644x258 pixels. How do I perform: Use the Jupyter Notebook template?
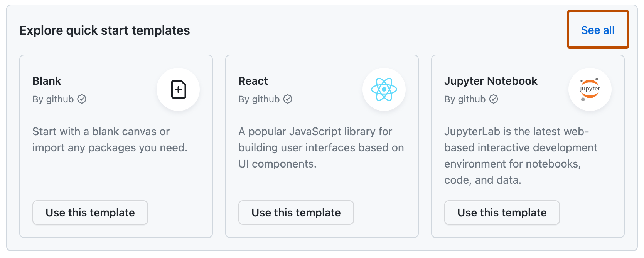coord(502,213)
